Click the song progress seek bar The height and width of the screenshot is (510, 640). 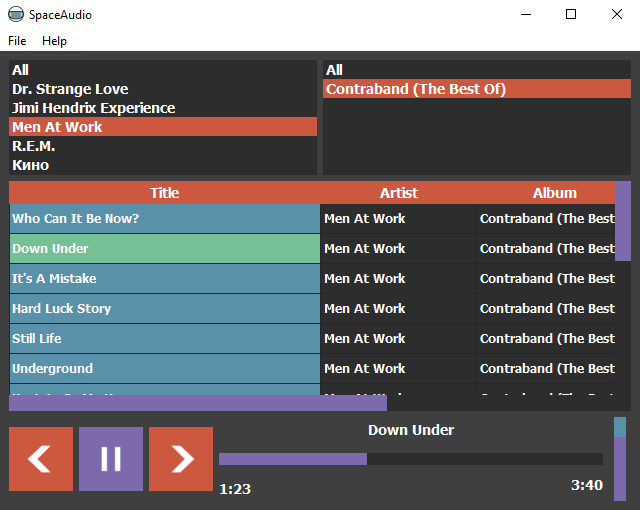[411, 459]
